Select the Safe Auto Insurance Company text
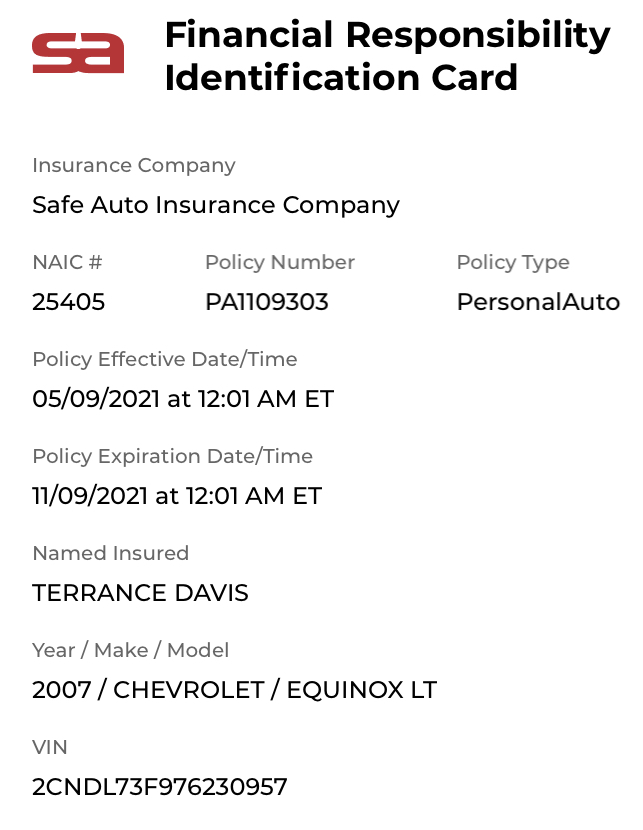643x830 pixels. pos(216,205)
